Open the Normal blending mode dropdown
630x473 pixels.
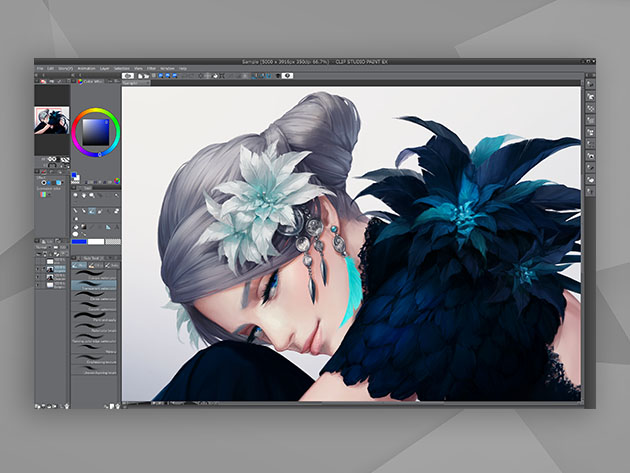point(44,247)
